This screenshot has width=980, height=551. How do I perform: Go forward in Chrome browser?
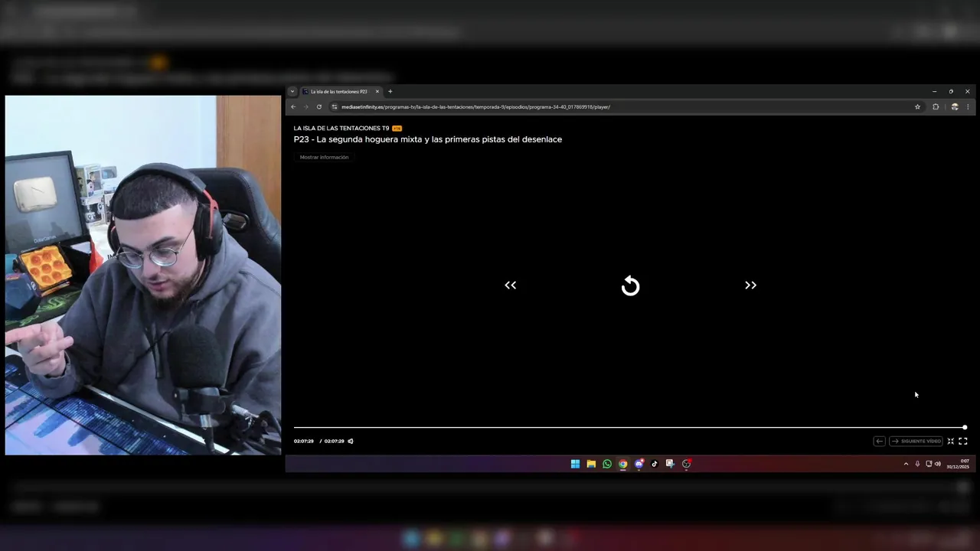click(306, 107)
